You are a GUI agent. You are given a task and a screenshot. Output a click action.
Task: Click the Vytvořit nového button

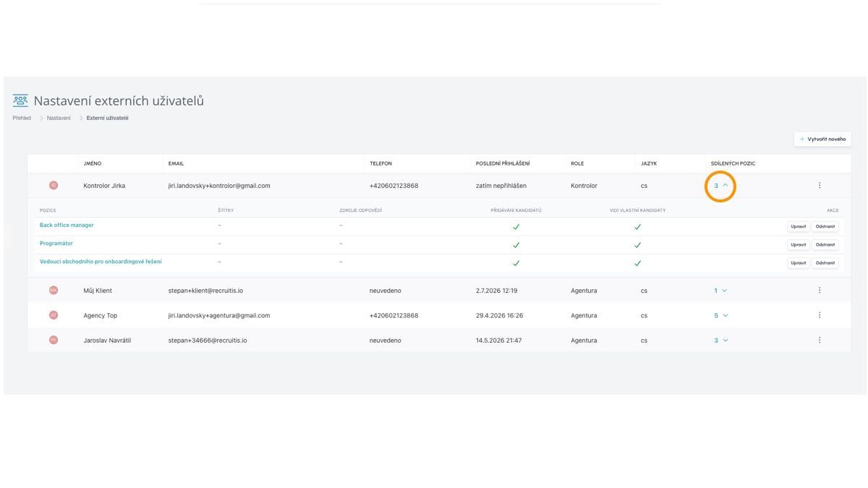point(822,139)
